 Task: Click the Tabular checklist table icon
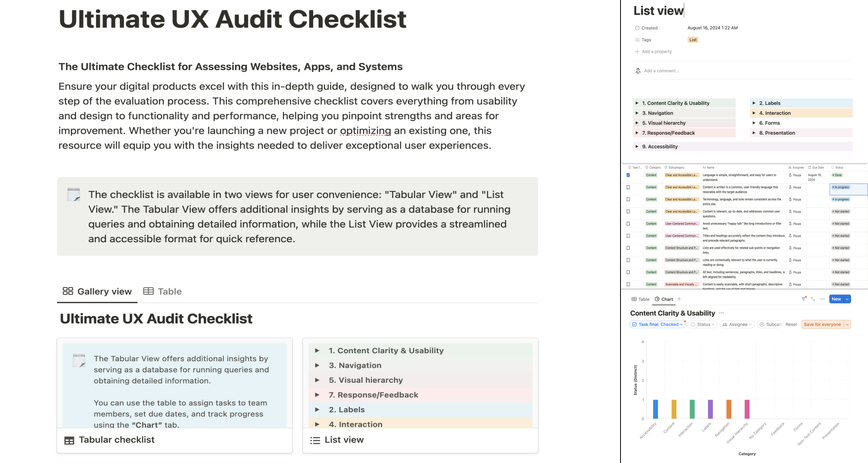click(69, 440)
